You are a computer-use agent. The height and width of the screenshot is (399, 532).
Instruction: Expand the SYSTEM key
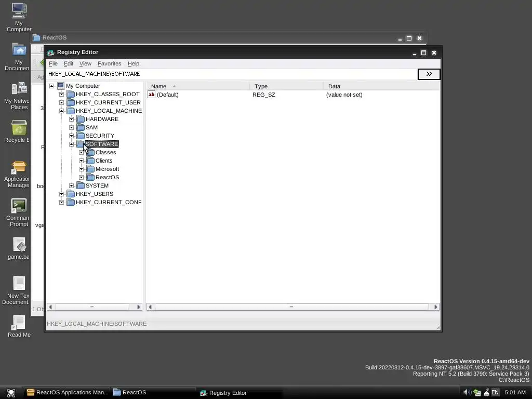point(71,185)
